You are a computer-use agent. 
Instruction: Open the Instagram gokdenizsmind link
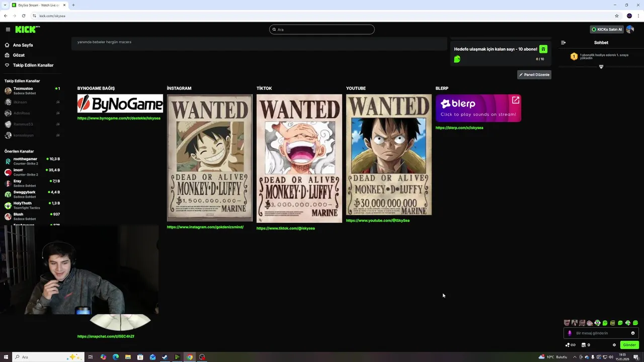(205, 227)
